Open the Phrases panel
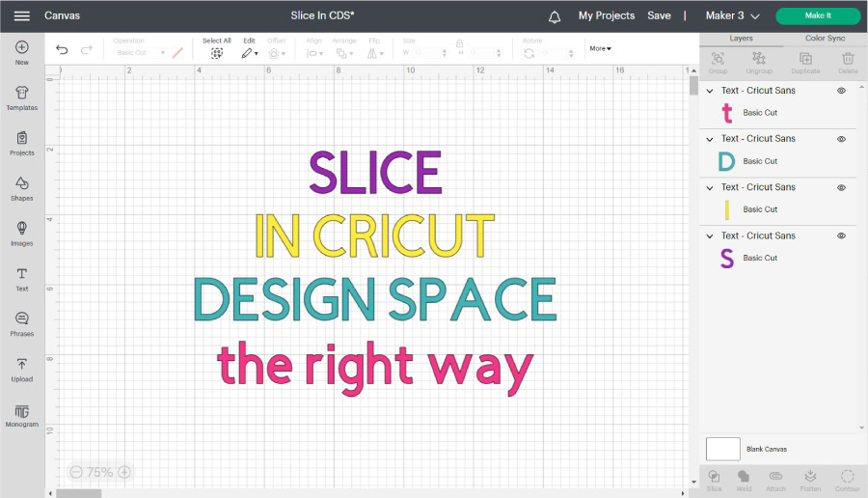 click(21, 324)
